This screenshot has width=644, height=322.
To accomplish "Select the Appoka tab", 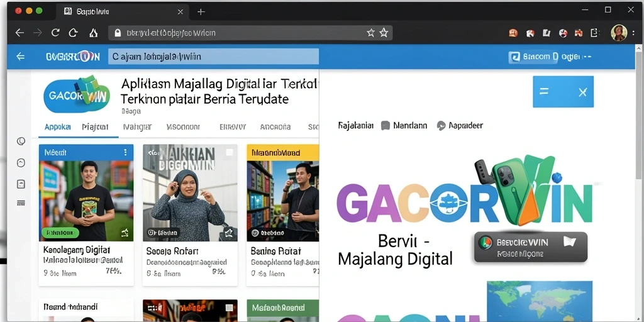I will (x=57, y=127).
